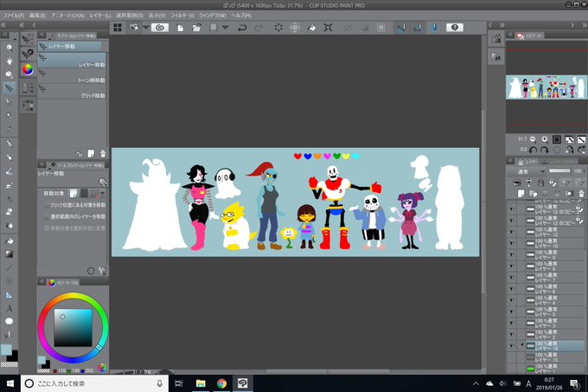Click the paint bucket fill command icon
Viewport: 588px width, 392px height.
[x=311, y=28]
